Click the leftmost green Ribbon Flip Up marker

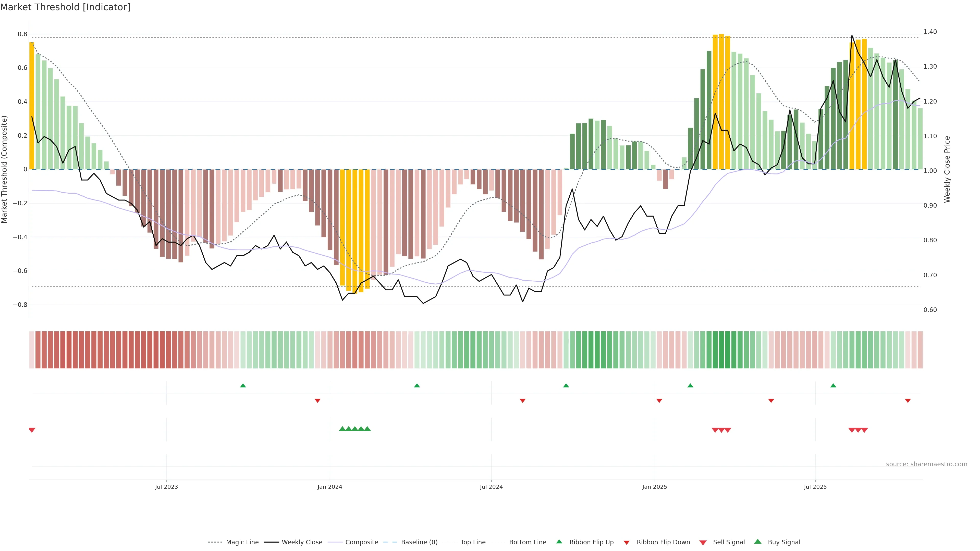click(x=243, y=386)
